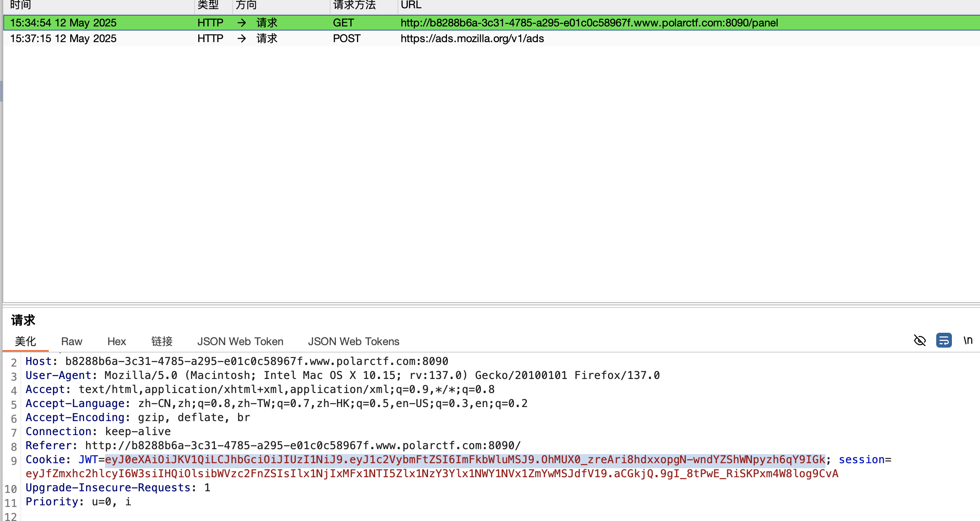Switch to the Raw tab
The height and width of the screenshot is (521, 980).
71,341
